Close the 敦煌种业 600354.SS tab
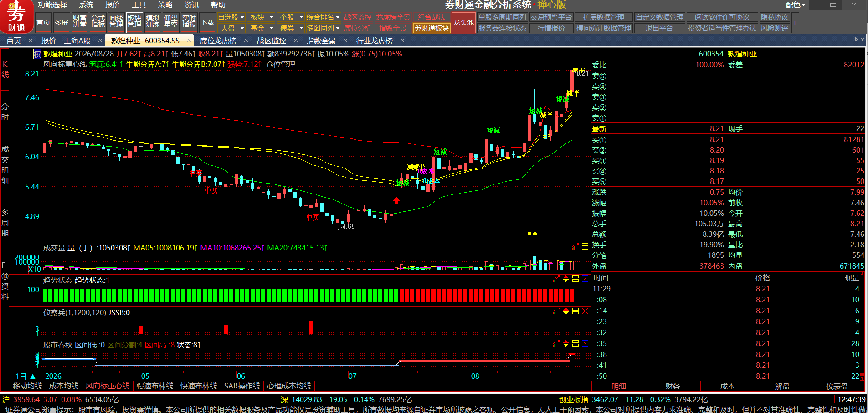868x413 pixels. click(189, 41)
